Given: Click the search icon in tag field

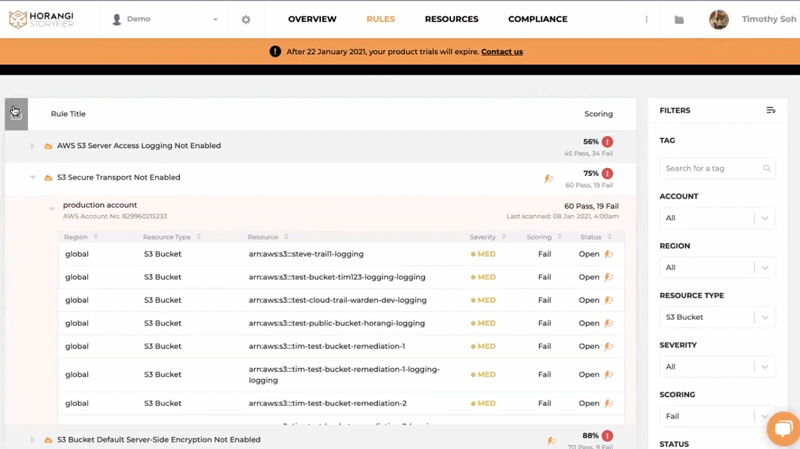Looking at the screenshot, I should tap(767, 168).
